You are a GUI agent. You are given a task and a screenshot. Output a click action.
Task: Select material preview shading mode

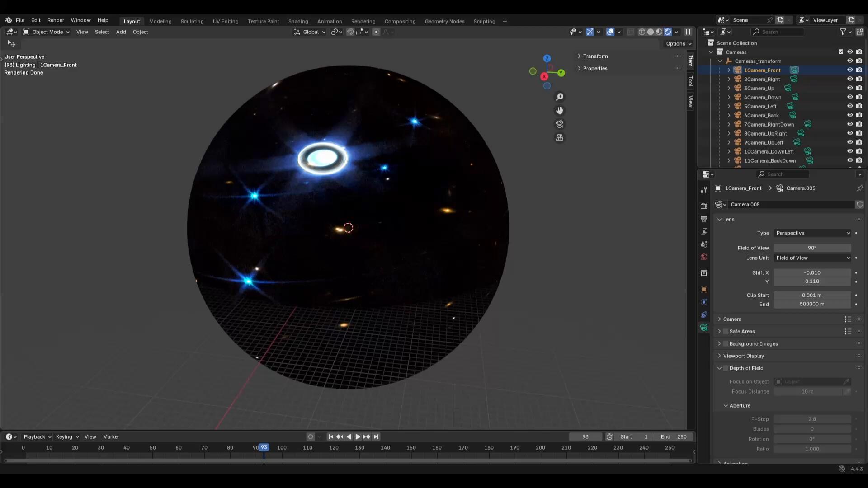click(x=659, y=32)
